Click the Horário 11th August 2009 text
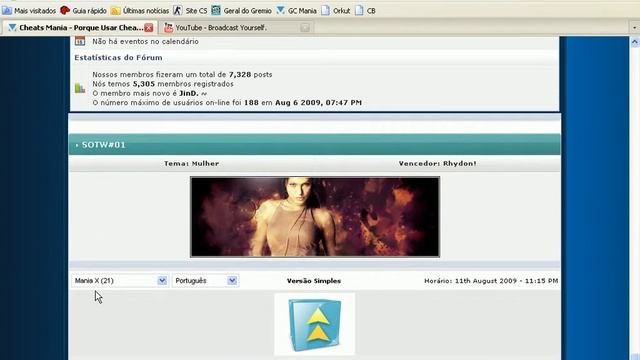 click(491, 281)
